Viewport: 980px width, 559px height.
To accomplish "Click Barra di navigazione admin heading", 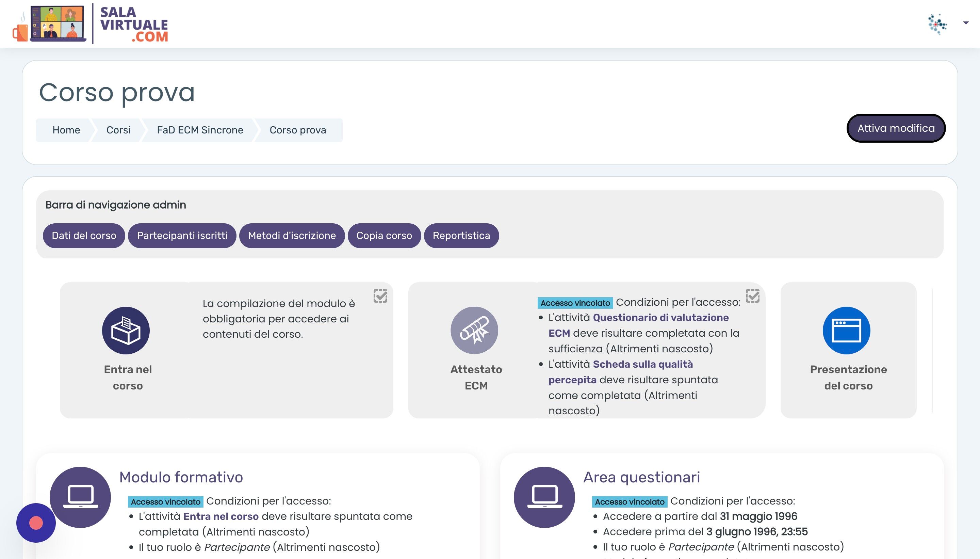I will pyautogui.click(x=116, y=205).
